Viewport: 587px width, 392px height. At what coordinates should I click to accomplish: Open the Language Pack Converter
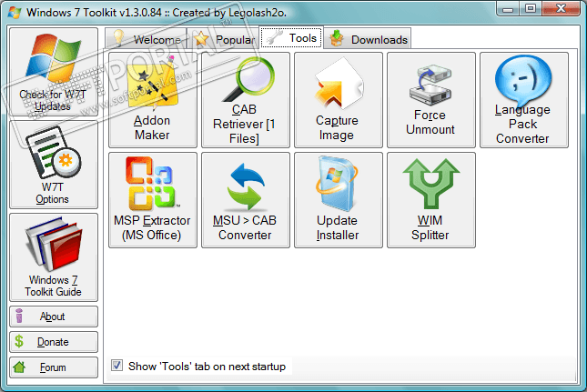coord(524,100)
